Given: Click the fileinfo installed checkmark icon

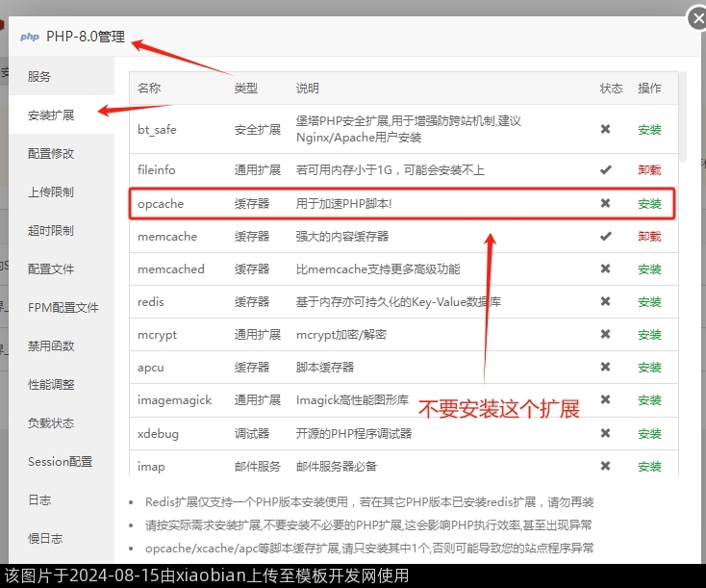Looking at the screenshot, I should (x=605, y=169).
